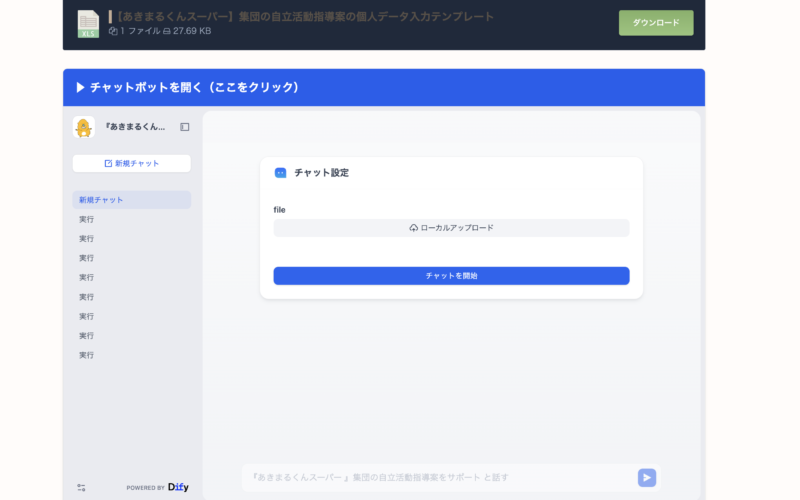Open the fifth 実行 conversation in list
800x500 pixels.
tap(87, 297)
